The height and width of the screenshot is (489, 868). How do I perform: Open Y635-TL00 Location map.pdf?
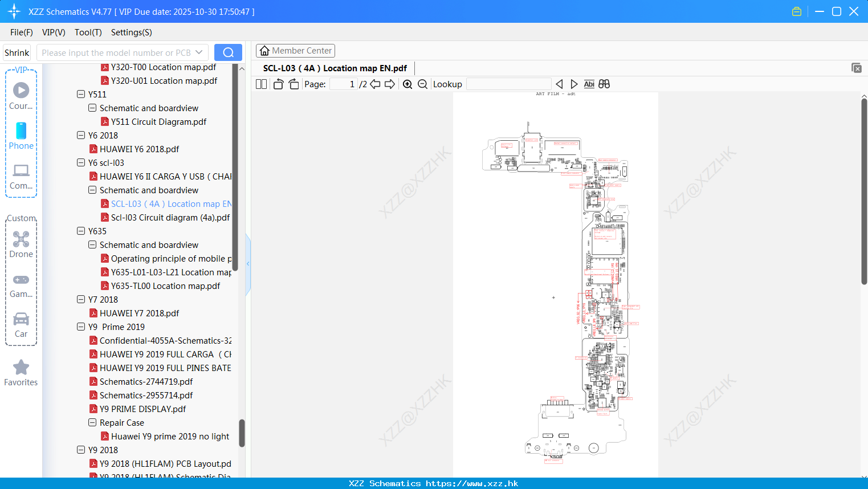[165, 286]
